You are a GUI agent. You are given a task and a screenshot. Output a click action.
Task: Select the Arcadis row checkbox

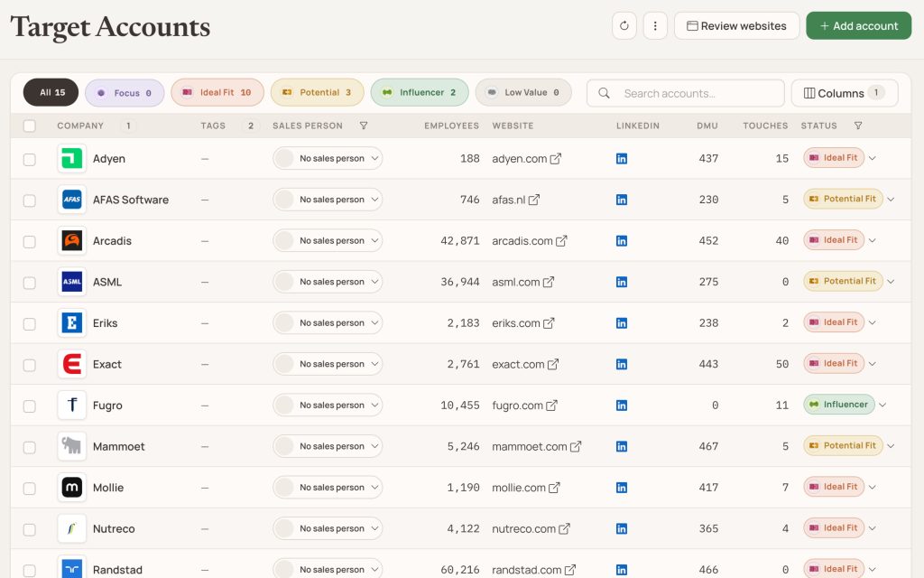point(30,242)
